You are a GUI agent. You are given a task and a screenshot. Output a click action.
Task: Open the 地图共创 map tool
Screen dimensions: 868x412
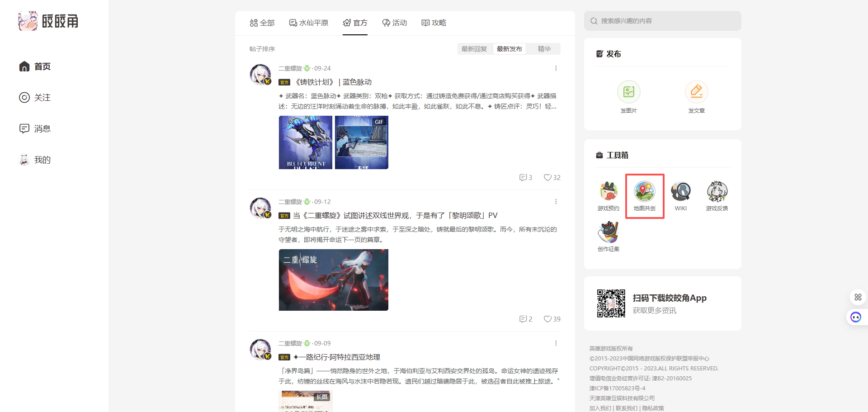[644, 192]
